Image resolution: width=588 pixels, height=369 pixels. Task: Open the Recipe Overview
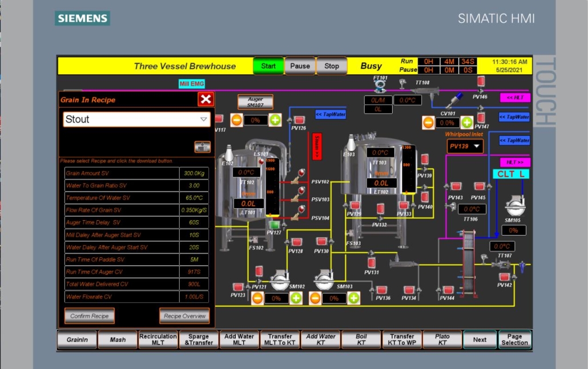coord(184,316)
